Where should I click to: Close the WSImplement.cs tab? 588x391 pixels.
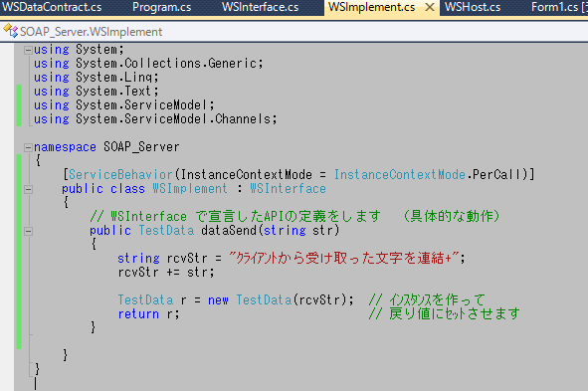click(430, 7)
